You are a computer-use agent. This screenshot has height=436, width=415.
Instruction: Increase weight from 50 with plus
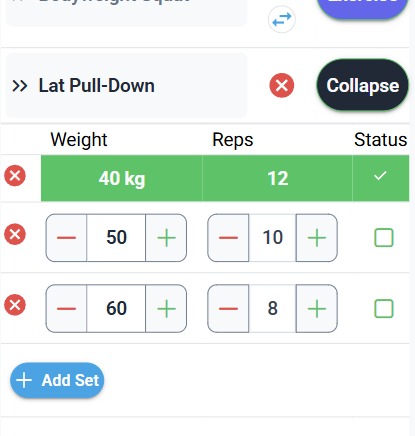click(166, 238)
